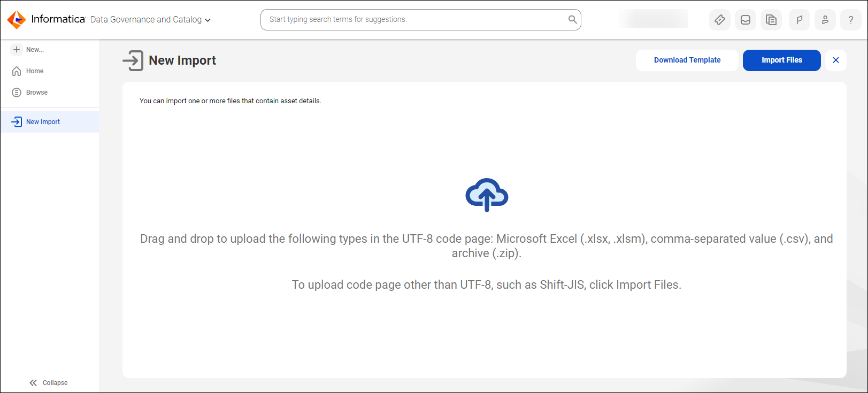
Task: Close the New Import page with X
Action: [836, 60]
